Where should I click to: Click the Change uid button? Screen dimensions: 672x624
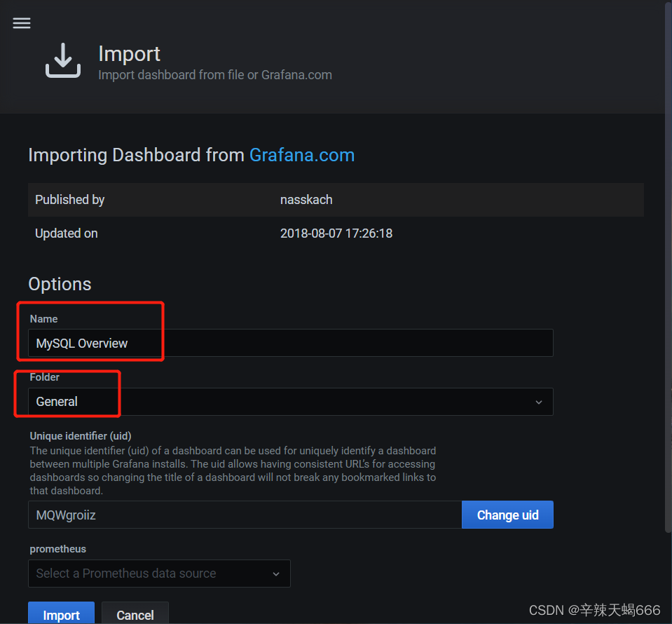(x=507, y=515)
